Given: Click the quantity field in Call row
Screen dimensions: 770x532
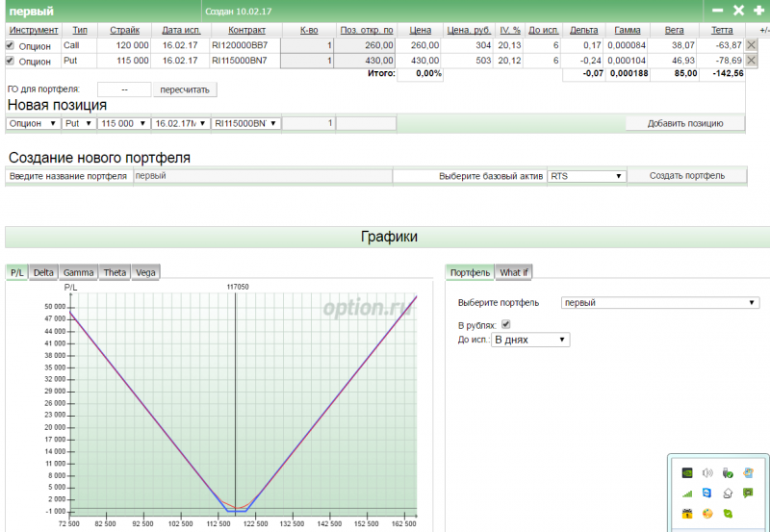Looking at the screenshot, I should point(307,45).
